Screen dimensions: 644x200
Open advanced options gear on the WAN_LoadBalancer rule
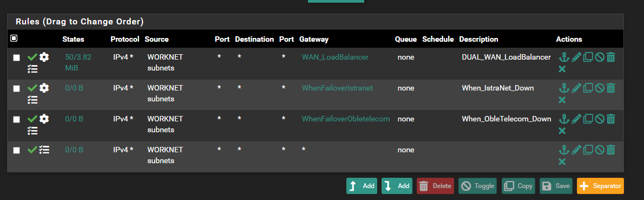44,57
